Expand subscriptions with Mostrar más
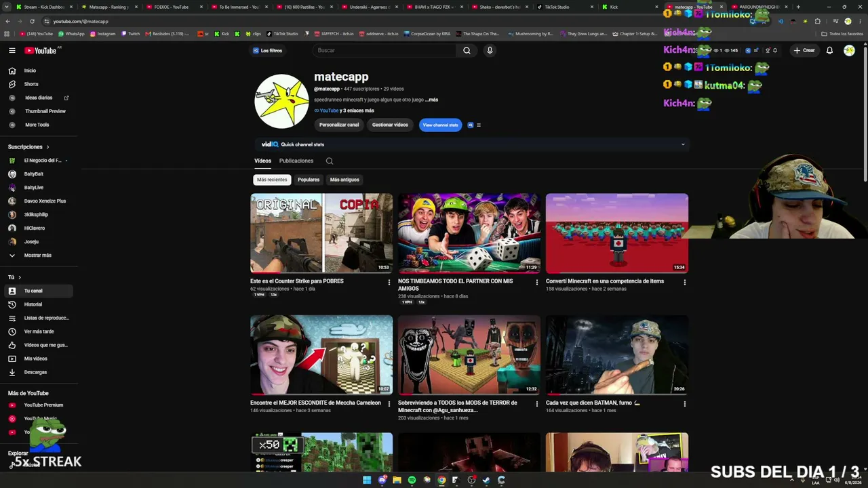The height and width of the screenshot is (488, 868). (x=38, y=255)
